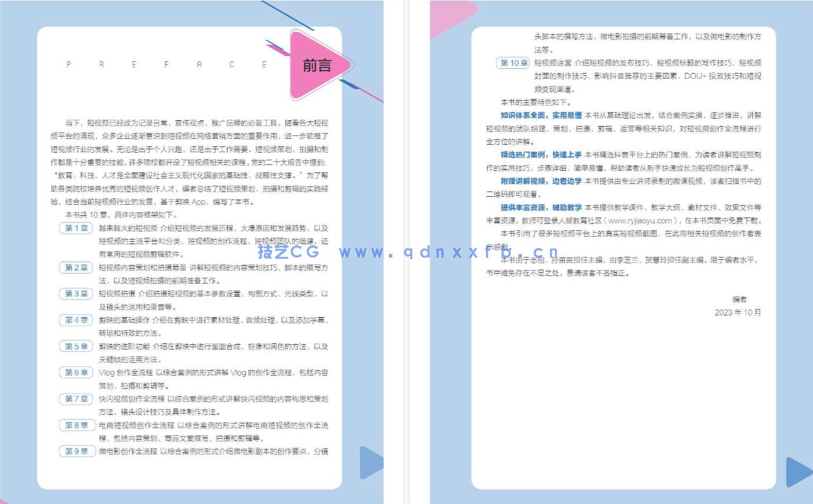Screen dimensions: 813x504
Task: Select the 第6章 Vlog chapter badge
Action: [76, 373]
